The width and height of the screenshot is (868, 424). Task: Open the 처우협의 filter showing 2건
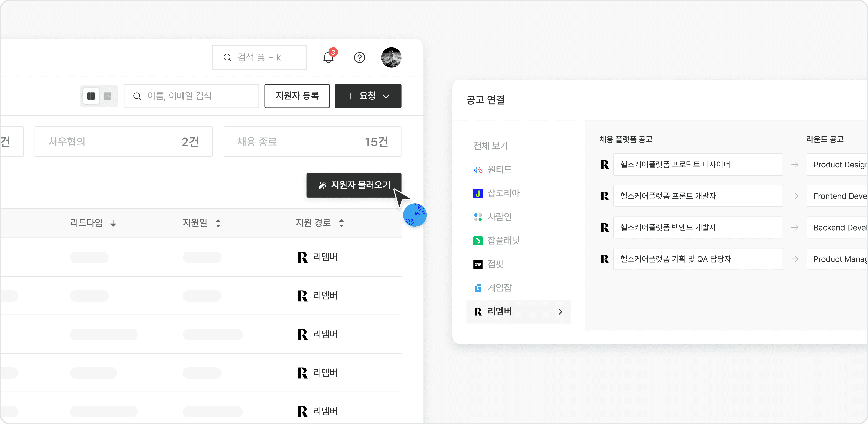pos(123,141)
